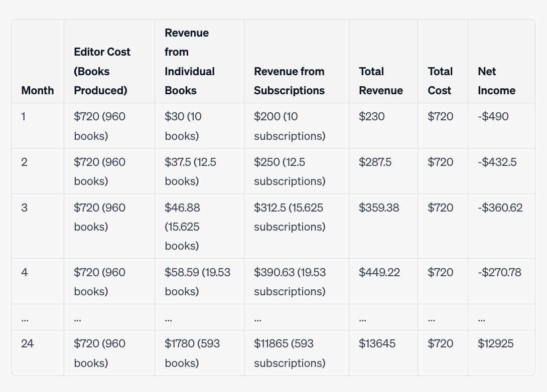Select the -$360.62 net income cell
Viewport: 547px width, 392px height.
coord(500,208)
